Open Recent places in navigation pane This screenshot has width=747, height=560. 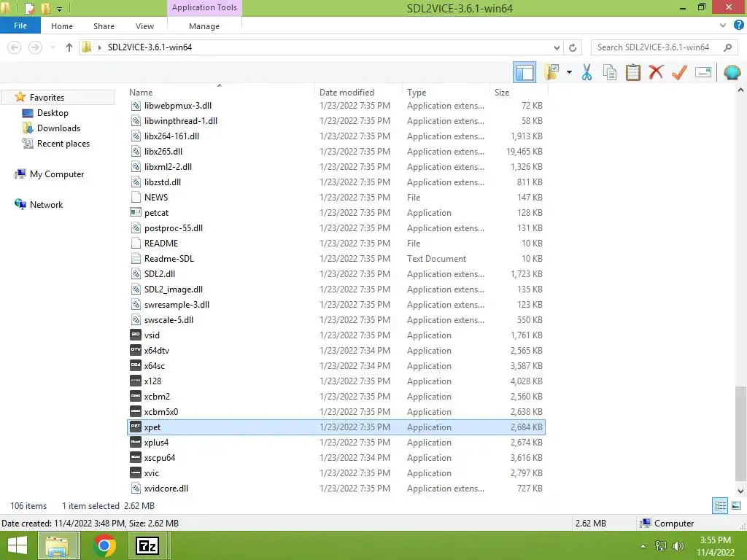click(x=63, y=144)
